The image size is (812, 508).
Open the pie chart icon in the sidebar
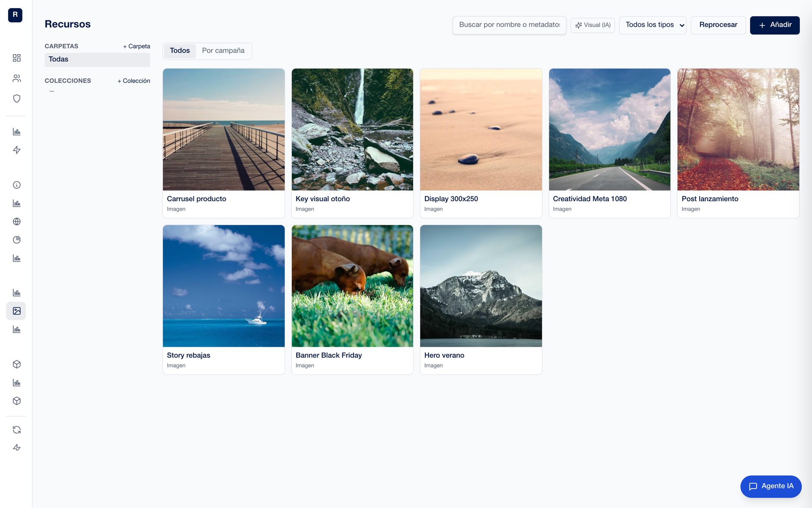coord(16,240)
